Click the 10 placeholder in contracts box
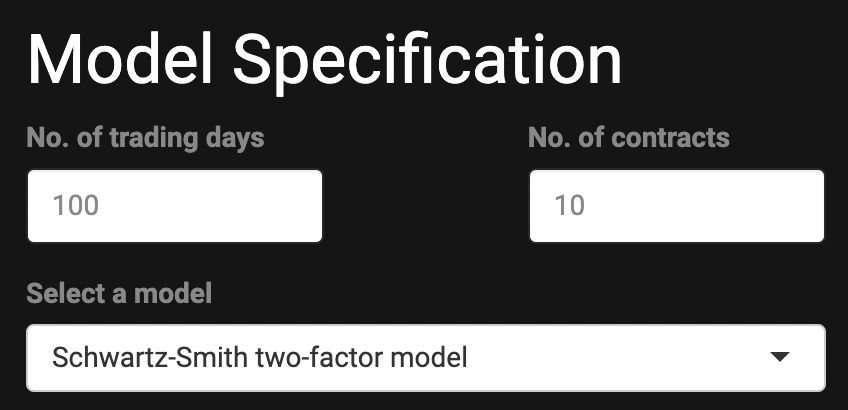This screenshot has width=848, height=410. click(569, 206)
